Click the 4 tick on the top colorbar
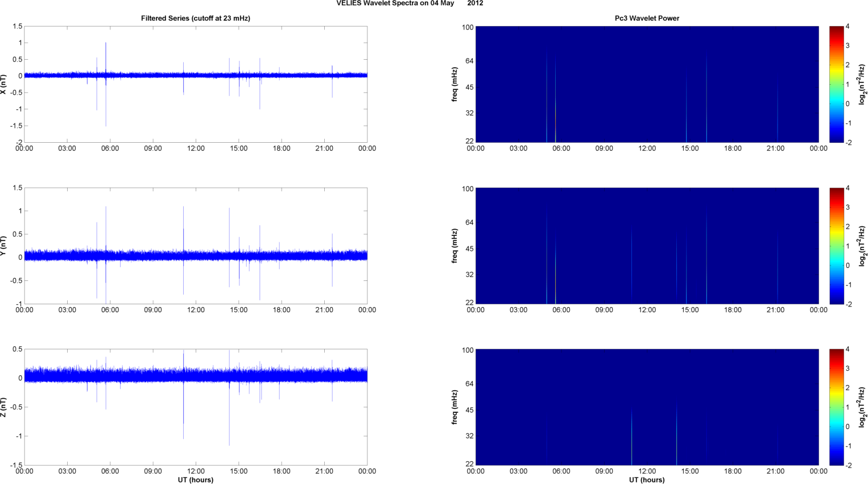 point(848,27)
